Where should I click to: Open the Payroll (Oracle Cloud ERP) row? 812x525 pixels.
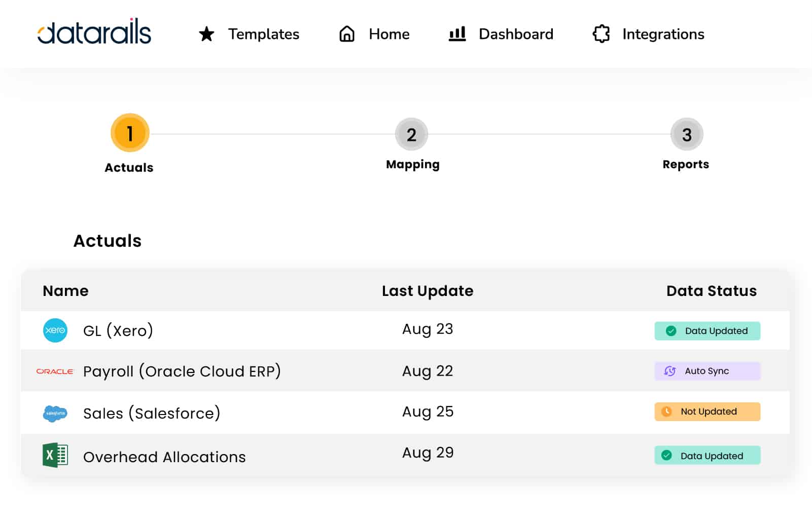[x=182, y=371]
